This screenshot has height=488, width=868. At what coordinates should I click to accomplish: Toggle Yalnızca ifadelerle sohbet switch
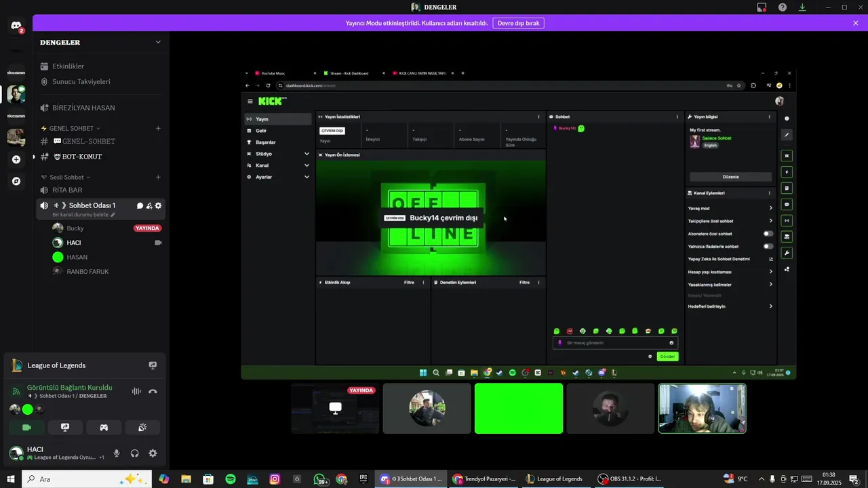(x=768, y=247)
